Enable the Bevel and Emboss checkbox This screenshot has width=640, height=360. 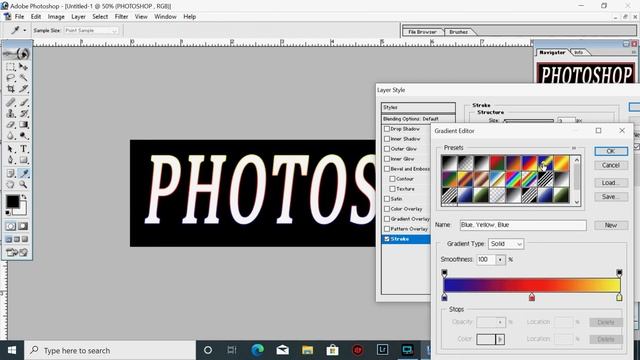387,169
